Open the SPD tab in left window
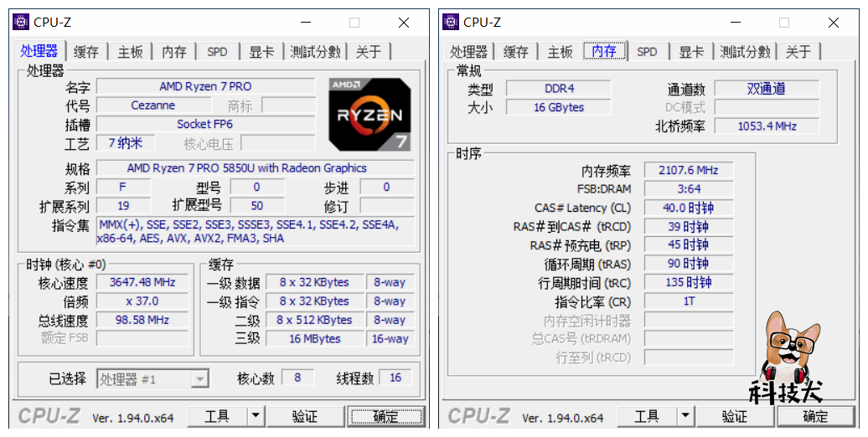The height and width of the screenshot is (437, 868). [217, 52]
